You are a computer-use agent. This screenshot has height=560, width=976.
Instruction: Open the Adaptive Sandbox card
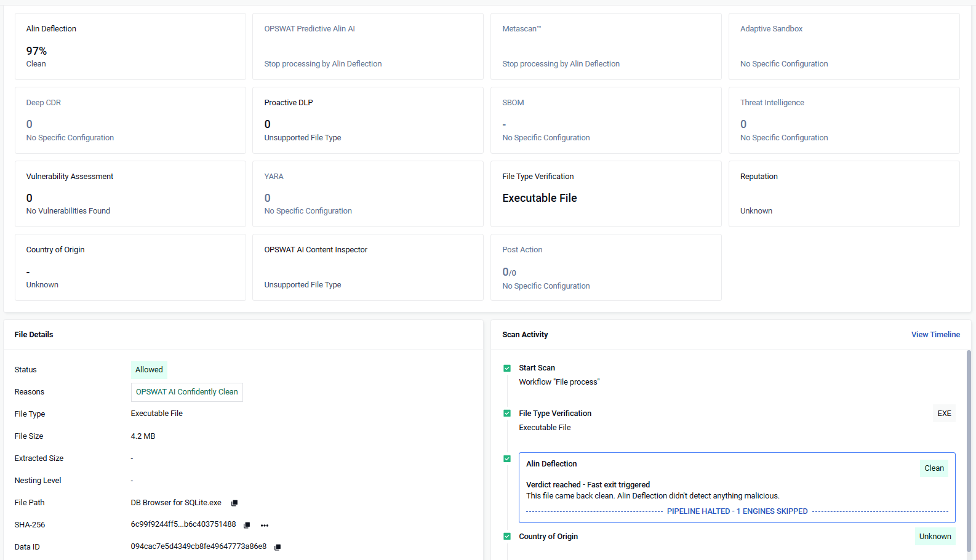click(844, 47)
